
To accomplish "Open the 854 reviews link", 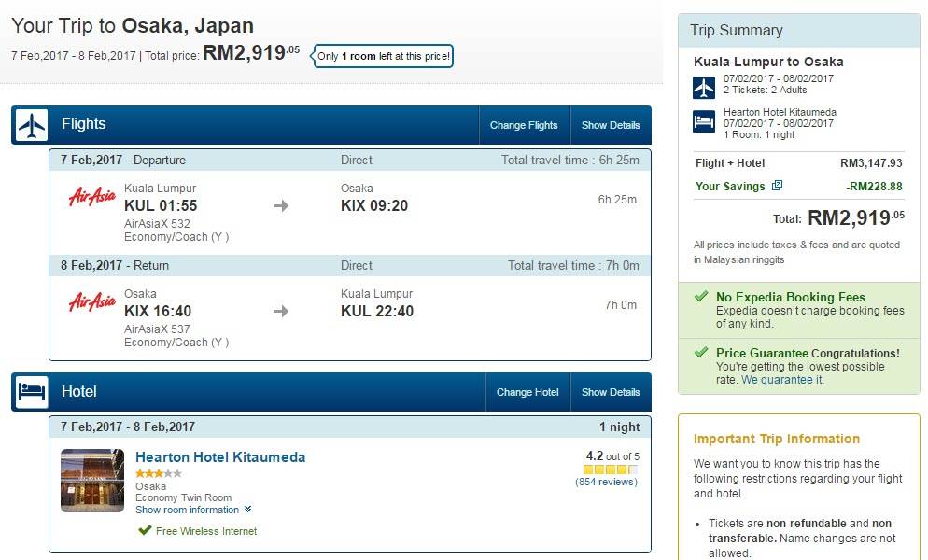I will pyautogui.click(x=606, y=482).
